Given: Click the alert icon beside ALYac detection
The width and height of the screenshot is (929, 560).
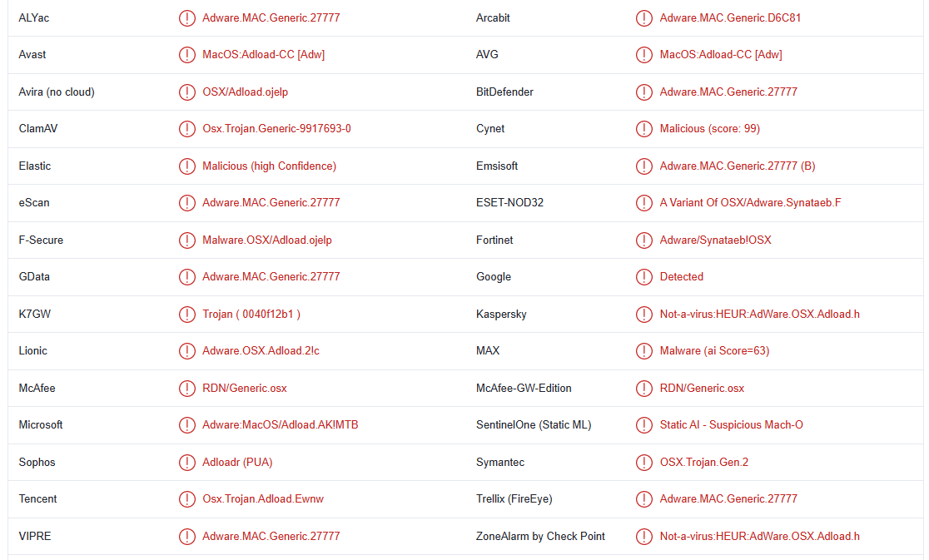Looking at the screenshot, I should click(187, 17).
